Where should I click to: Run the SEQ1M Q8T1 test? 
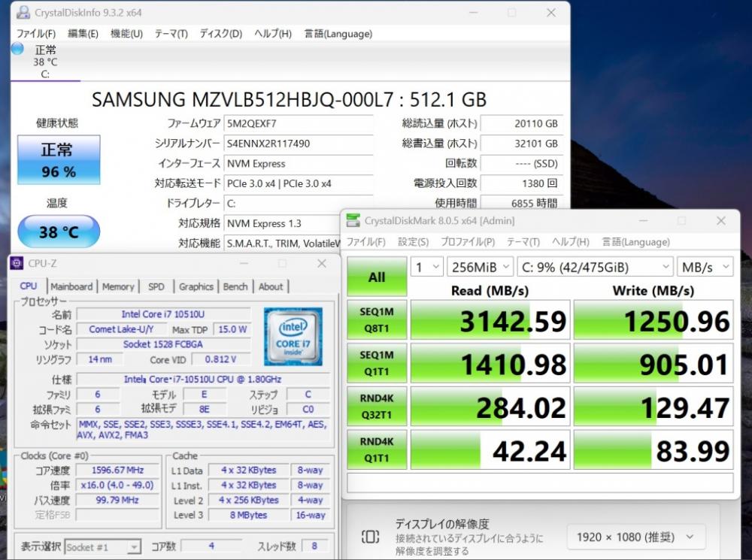click(377, 319)
